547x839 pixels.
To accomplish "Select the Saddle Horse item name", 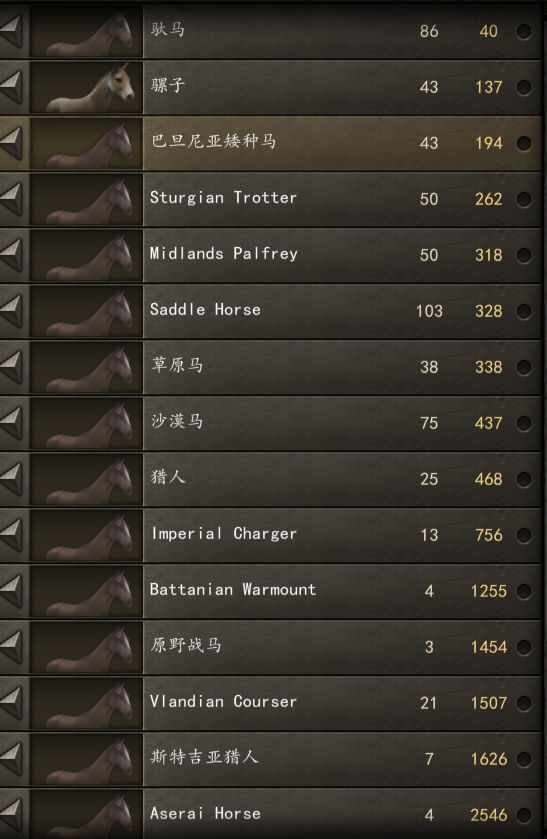I will click(205, 309).
